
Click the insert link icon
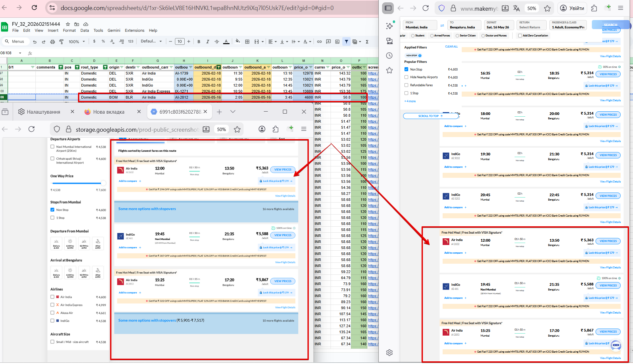click(x=320, y=41)
